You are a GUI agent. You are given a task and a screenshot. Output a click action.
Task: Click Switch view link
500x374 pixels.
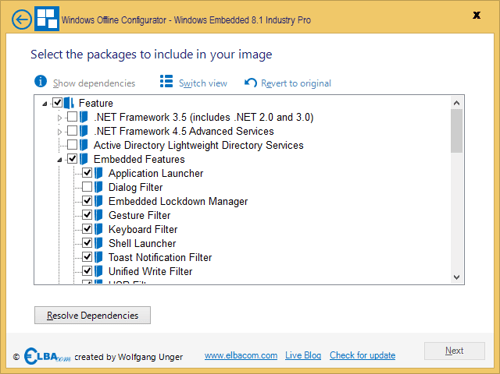pos(203,83)
